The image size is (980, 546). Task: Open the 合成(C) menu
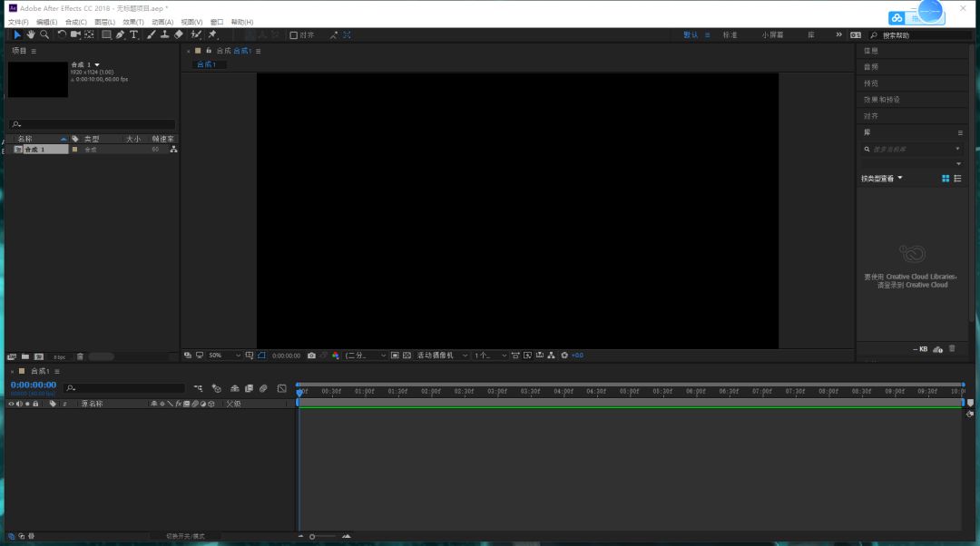click(x=76, y=22)
